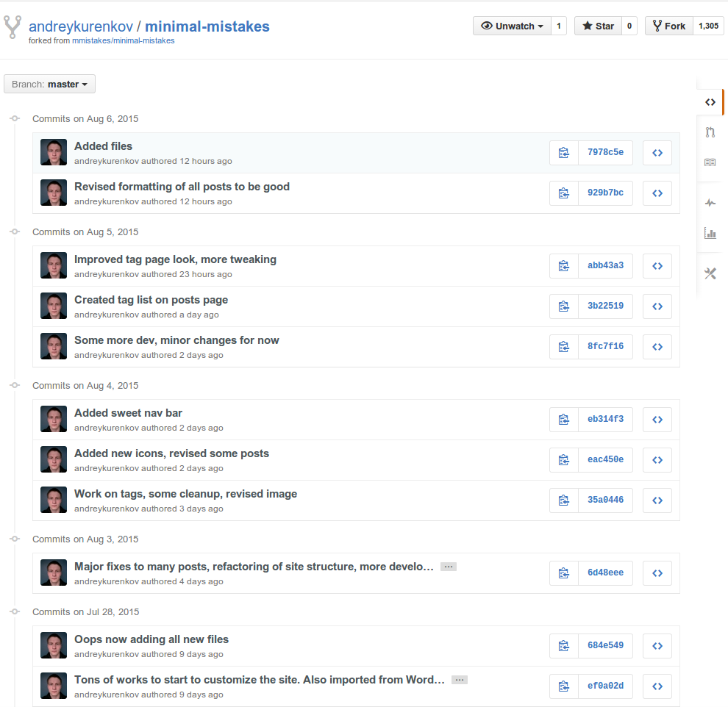Viewport: 728px width, 707px height.
Task: Open the minimal-mistakes repository title link
Action: 207,26
